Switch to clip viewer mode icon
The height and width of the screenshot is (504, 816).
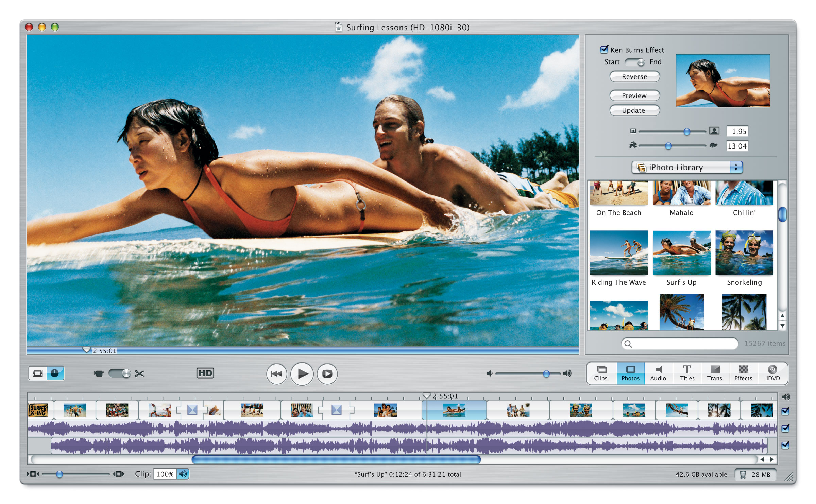38,373
